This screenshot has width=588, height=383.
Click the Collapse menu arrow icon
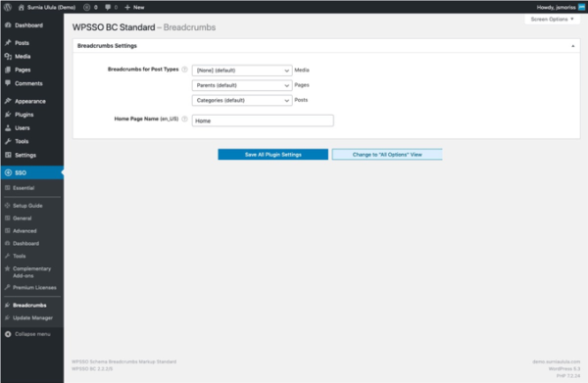[x=8, y=334]
